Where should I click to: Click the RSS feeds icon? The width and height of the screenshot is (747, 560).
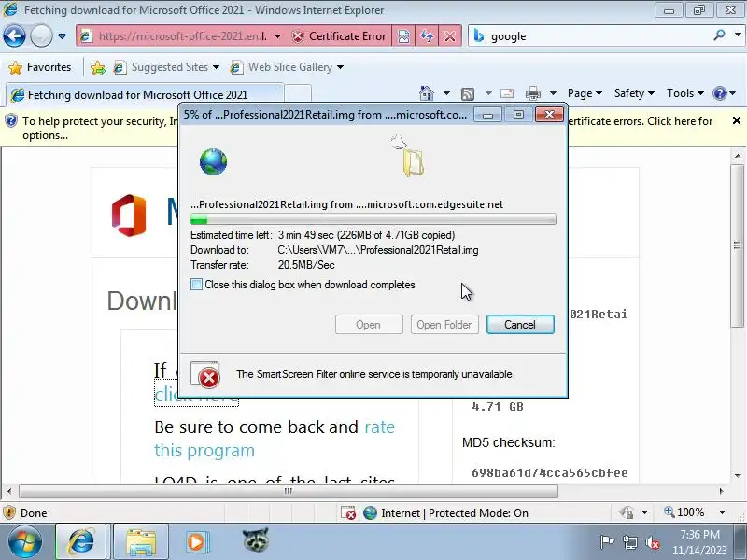point(468,94)
